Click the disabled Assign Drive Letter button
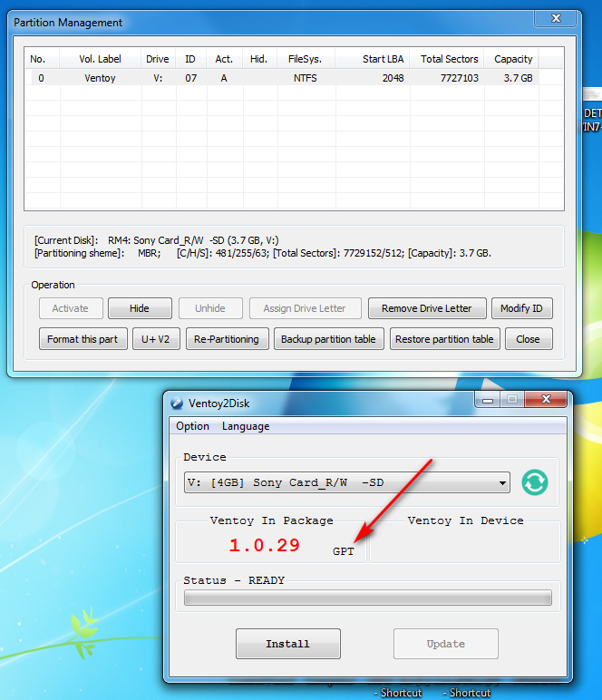 click(x=305, y=308)
